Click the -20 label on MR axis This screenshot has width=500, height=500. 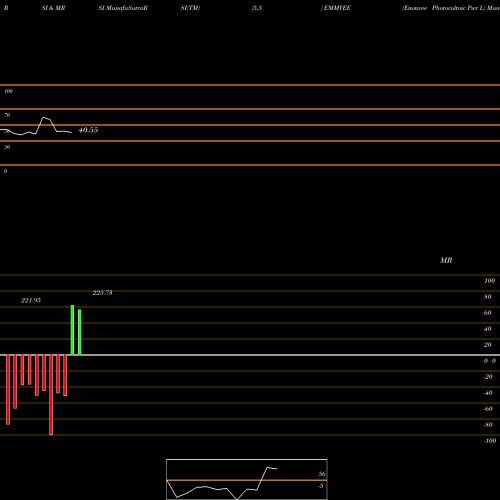pyautogui.click(x=488, y=377)
